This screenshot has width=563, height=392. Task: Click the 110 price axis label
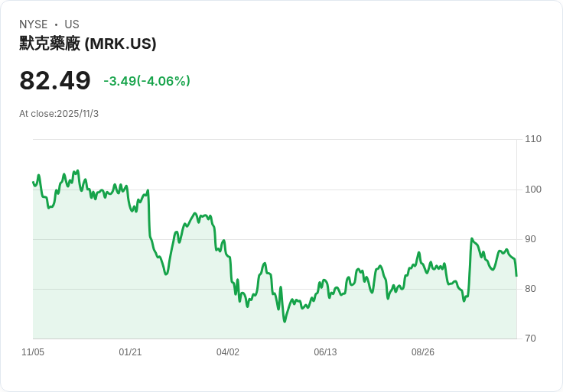click(533, 139)
